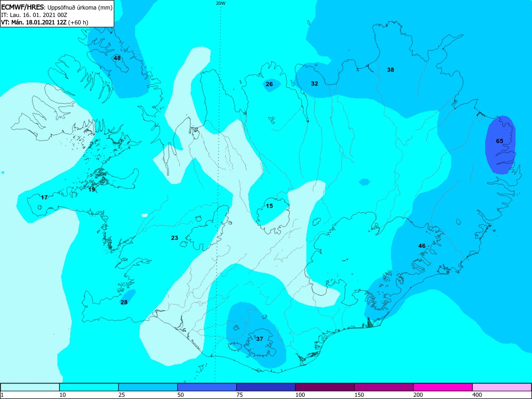Image resolution: width=532 pixels, height=399 pixels.
Task: Click the 37 mm value in south
Action: [x=260, y=339]
